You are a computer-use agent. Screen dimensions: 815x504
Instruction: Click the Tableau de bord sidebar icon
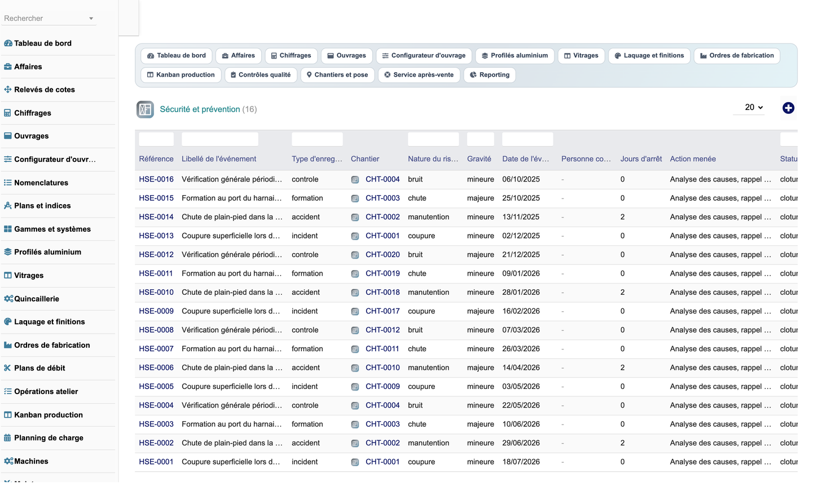click(x=8, y=43)
